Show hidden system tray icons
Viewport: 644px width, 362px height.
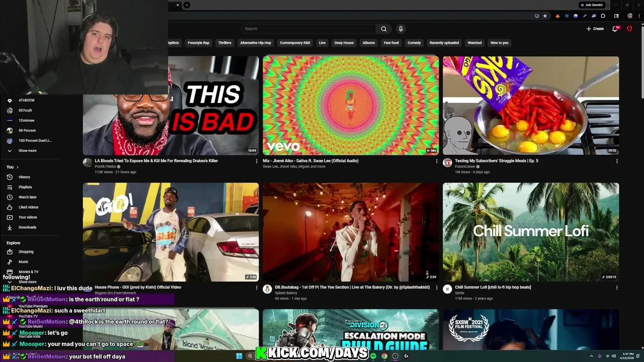[x=592, y=356]
